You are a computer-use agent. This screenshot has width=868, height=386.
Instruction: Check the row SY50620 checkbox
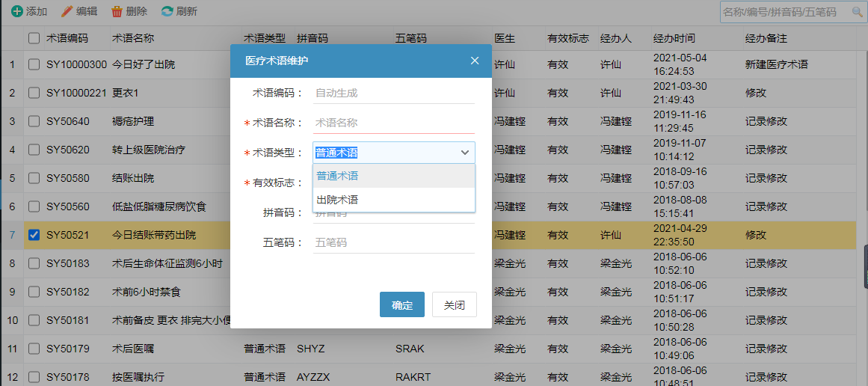coord(34,150)
